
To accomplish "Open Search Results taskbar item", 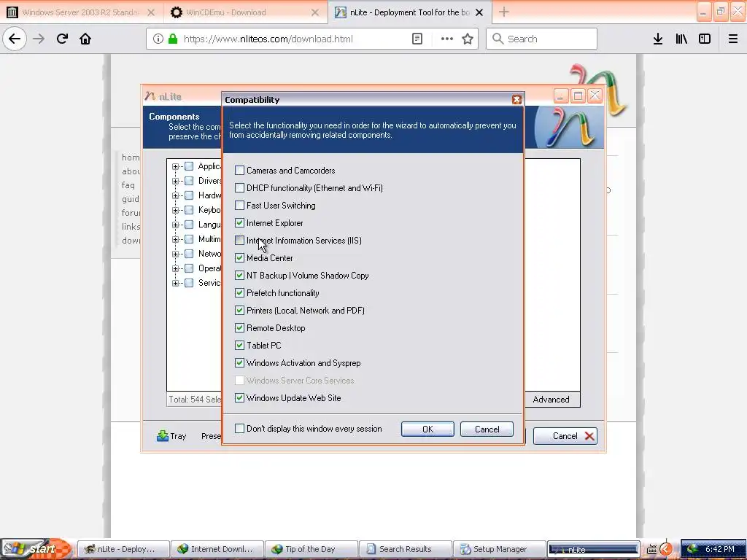I will [x=405, y=549].
